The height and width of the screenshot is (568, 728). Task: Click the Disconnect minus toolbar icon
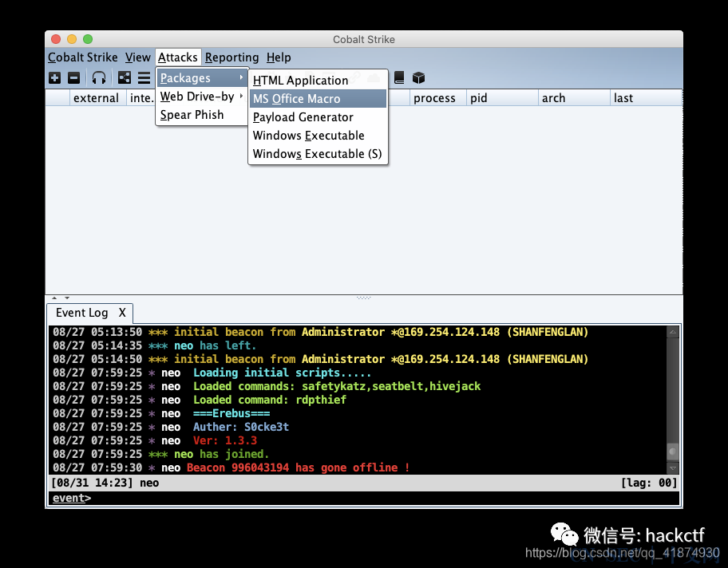point(73,78)
